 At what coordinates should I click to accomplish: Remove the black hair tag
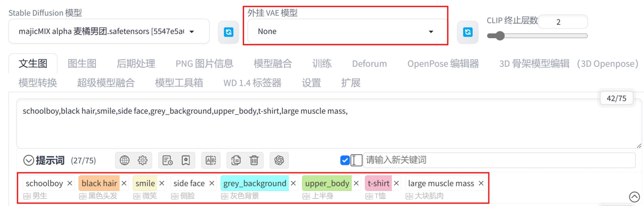click(124, 183)
